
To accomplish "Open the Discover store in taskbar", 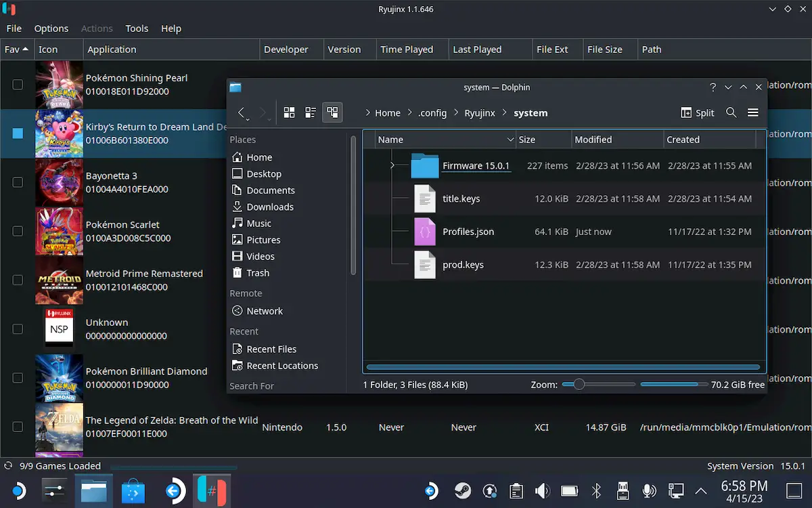I will [x=133, y=491].
